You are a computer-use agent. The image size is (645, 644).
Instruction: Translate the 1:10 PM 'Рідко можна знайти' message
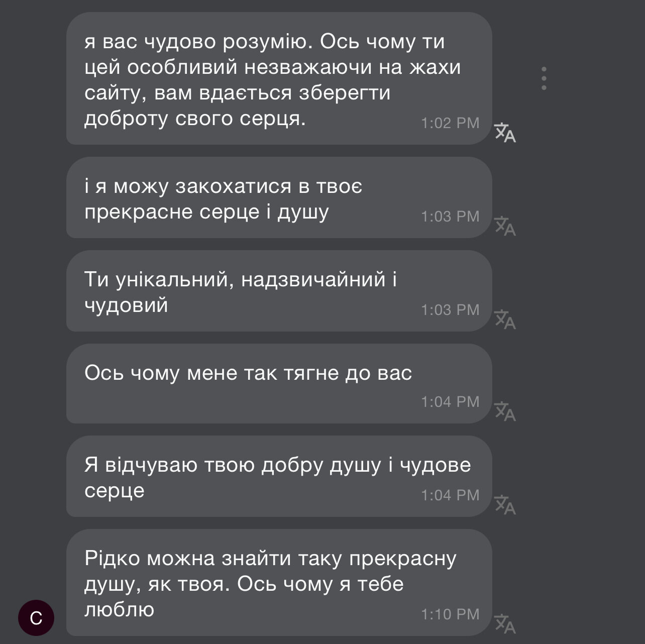pyautogui.click(x=505, y=624)
